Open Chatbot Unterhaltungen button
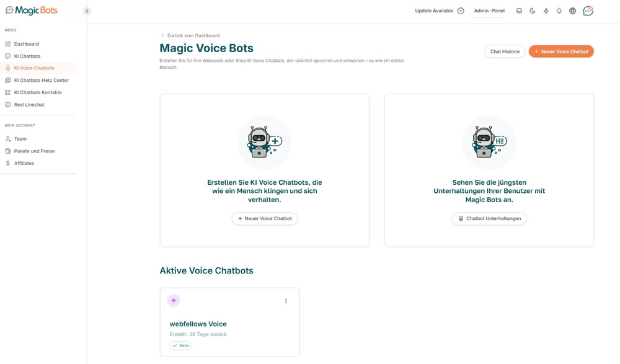 pos(489,218)
